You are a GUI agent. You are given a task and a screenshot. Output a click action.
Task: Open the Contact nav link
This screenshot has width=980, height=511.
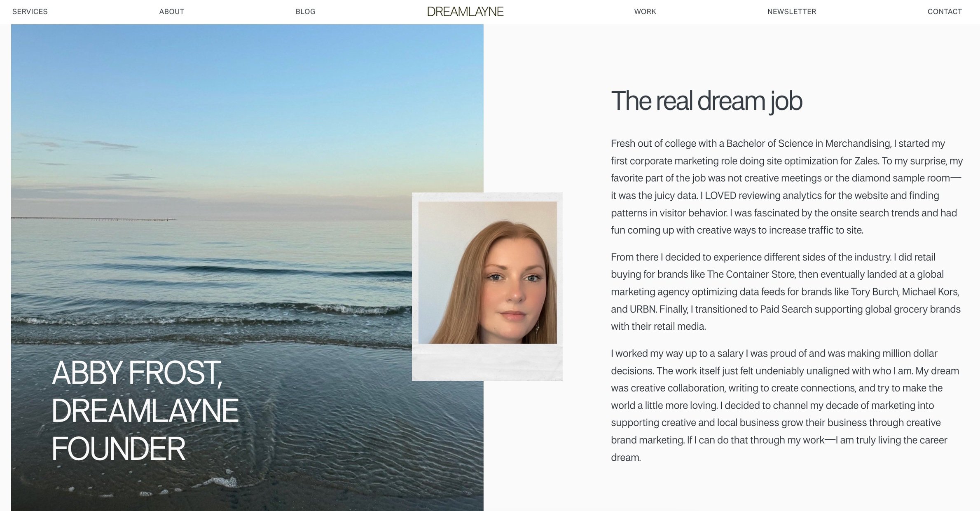click(945, 12)
